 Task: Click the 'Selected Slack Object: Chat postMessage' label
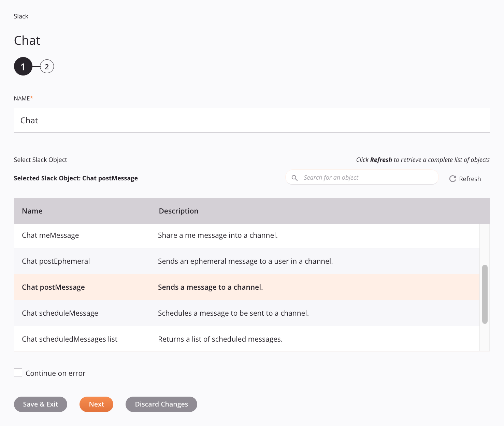[76, 178]
